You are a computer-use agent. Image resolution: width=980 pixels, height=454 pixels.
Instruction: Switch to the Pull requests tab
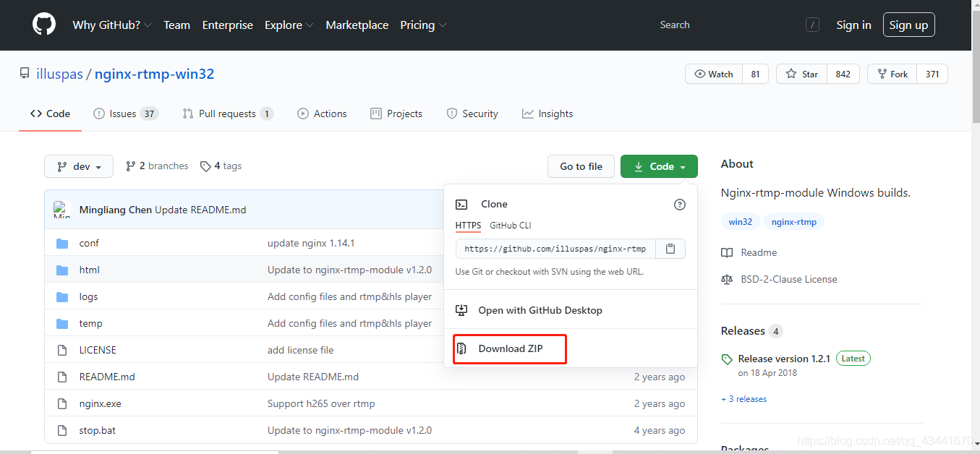228,113
